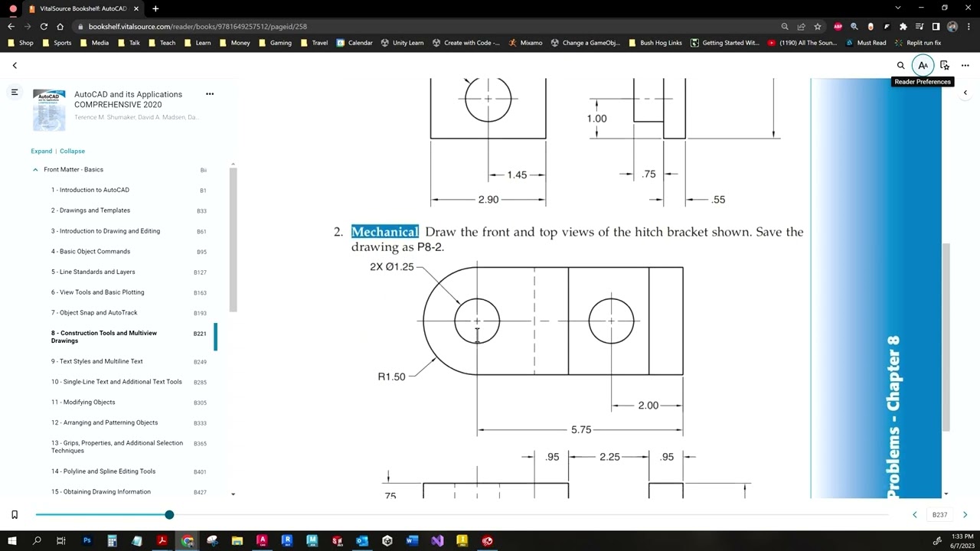
Task: Click the Expand link in contents
Action: pyautogui.click(x=41, y=151)
